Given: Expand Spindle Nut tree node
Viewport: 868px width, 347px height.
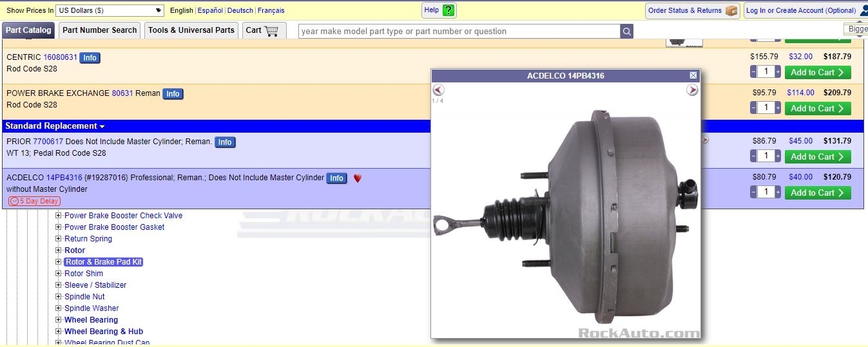Looking at the screenshot, I should (x=58, y=297).
